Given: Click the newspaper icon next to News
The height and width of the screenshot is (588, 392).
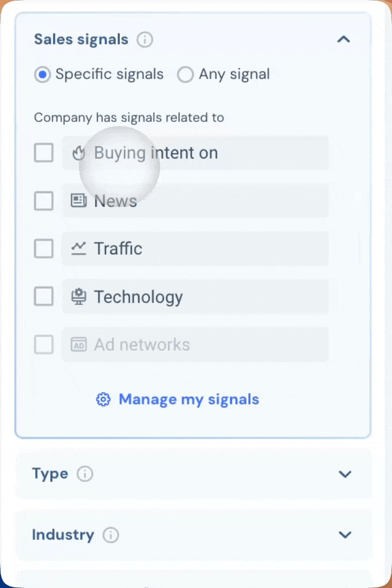Looking at the screenshot, I should [x=79, y=200].
